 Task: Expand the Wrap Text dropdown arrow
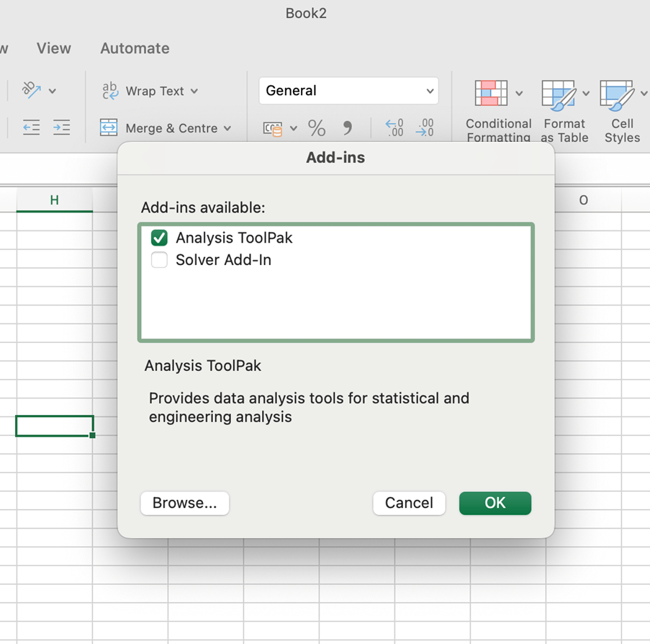(x=194, y=91)
